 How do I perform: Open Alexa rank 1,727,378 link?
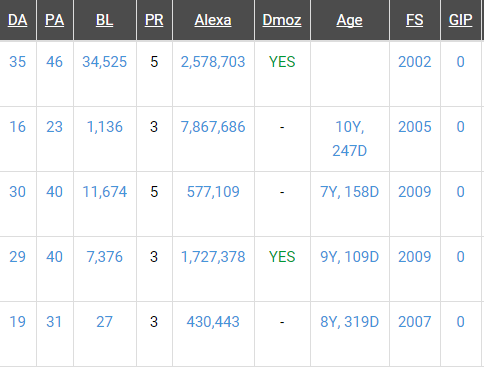coord(213,257)
